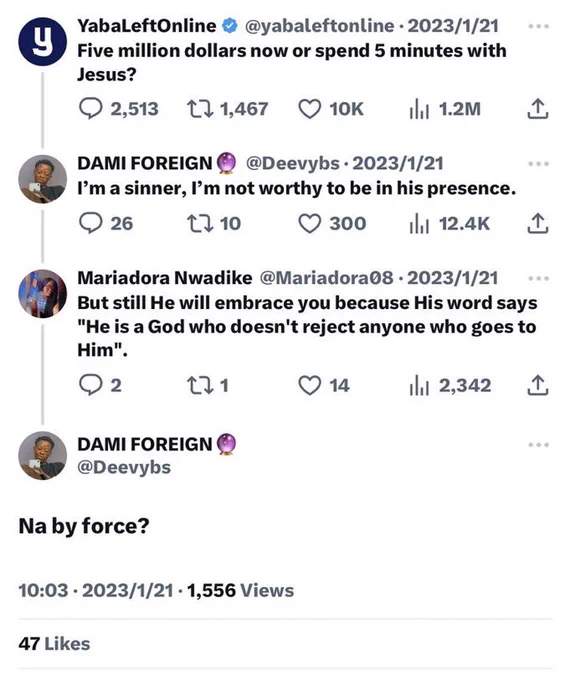Open more options on "Na by force?" tweet
The image size is (570, 680).
click(539, 445)
